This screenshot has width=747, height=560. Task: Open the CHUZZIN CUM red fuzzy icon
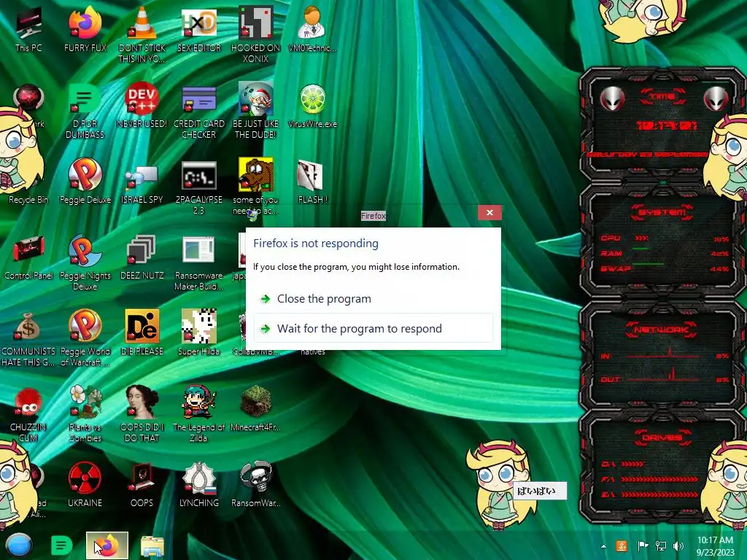pyautogui.click(x=28, y=414)
